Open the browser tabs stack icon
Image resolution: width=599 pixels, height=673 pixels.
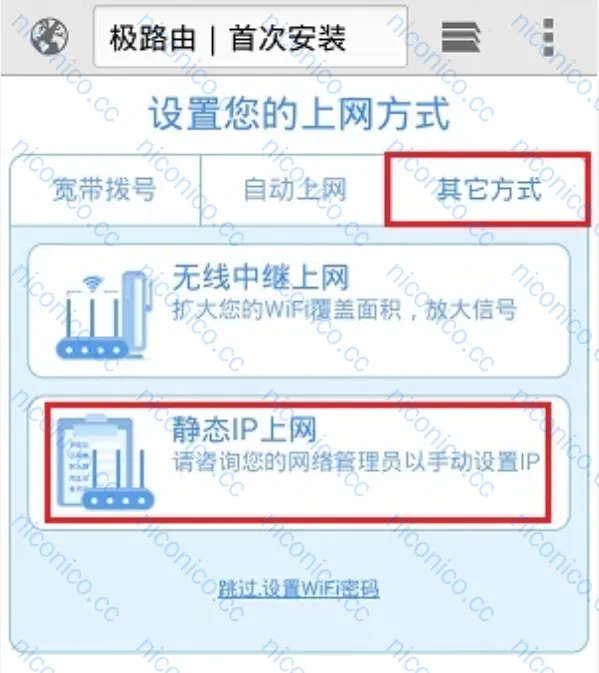point(461,37)
